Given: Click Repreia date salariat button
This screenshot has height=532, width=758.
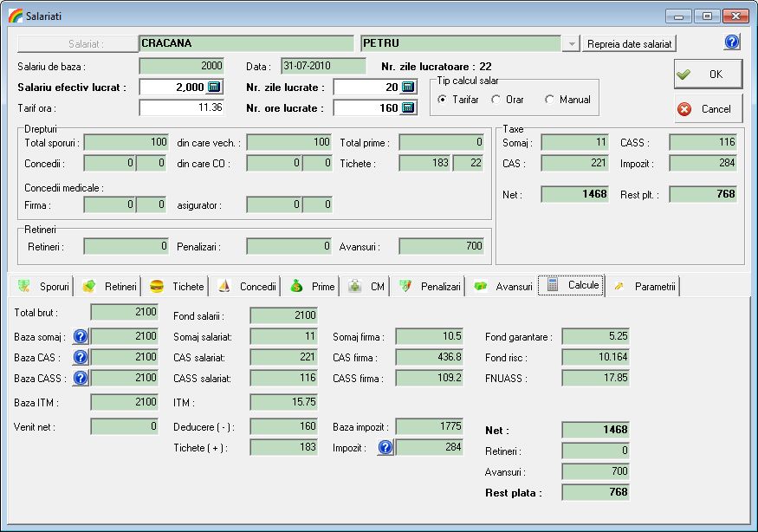Looking at the screenshot, I should (x=630, y=43).
